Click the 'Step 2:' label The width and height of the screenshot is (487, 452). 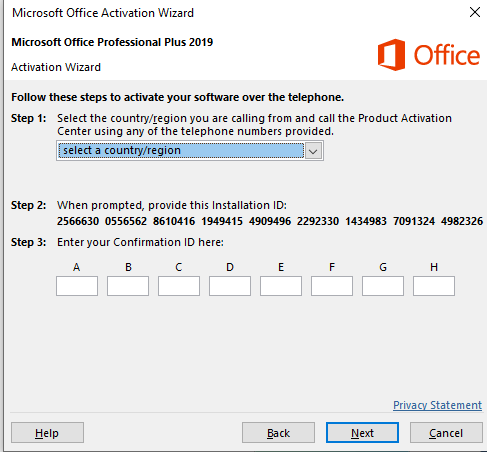tap(29, 205)
